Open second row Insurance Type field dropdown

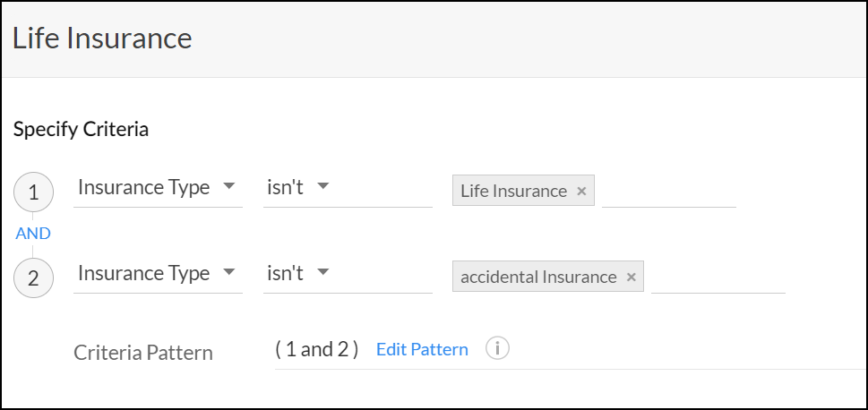(157, 274)
